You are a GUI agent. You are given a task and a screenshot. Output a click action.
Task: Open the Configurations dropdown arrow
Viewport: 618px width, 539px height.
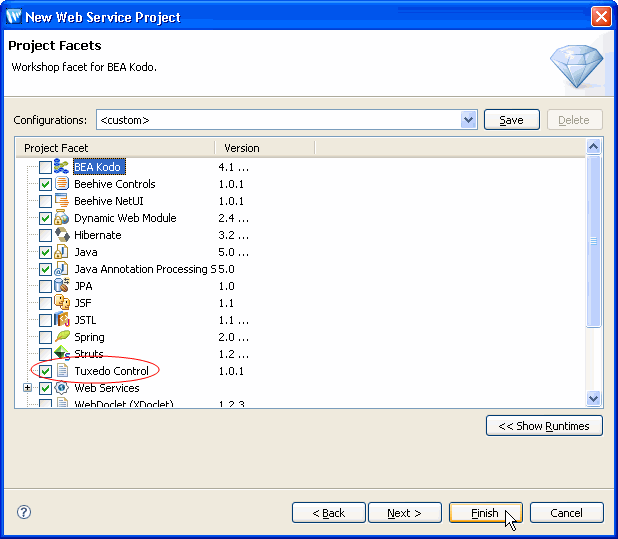click(x=468, y=119)
